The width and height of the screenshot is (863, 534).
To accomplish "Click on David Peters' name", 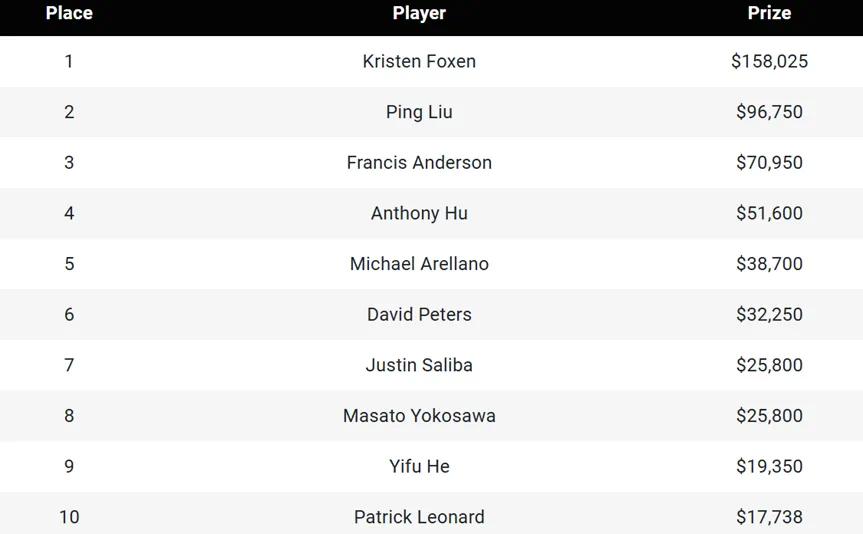I will [x=419, y=314].
